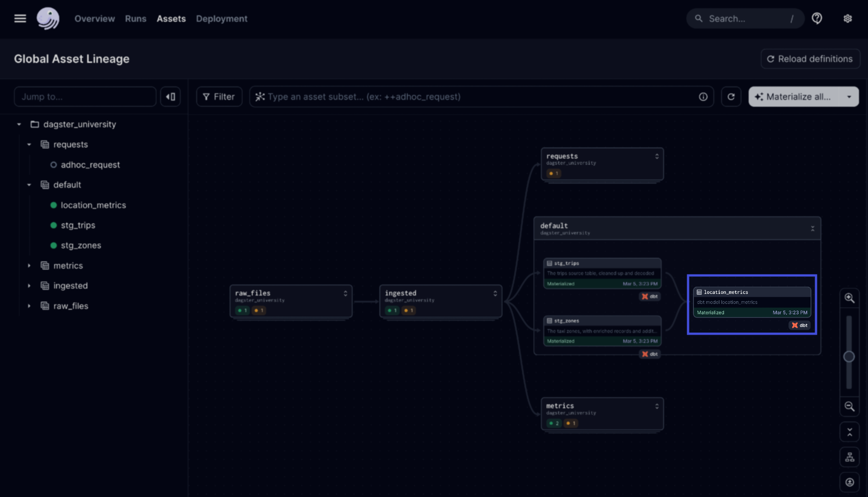Screen dimensions: 868x497
Task: Open the Runs tab
Action: point(136,19)
